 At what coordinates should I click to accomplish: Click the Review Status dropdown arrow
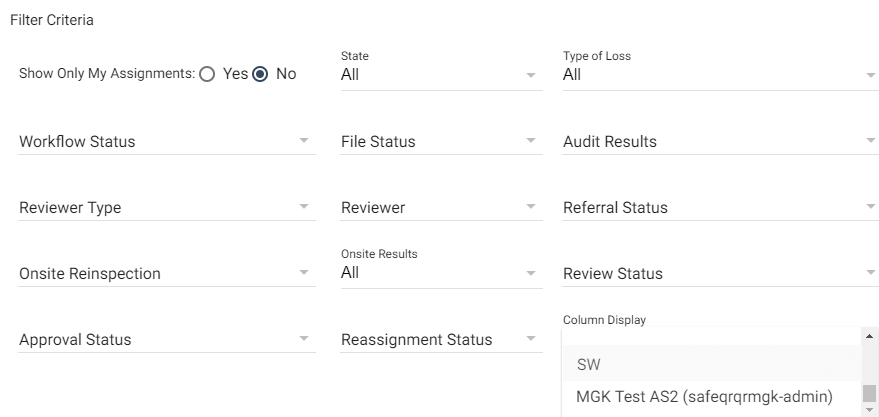[871, 274]
